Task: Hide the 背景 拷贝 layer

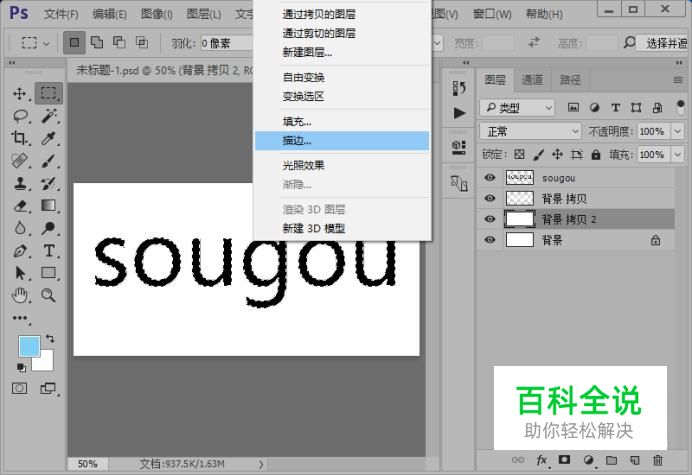Action: pos(489,199)
